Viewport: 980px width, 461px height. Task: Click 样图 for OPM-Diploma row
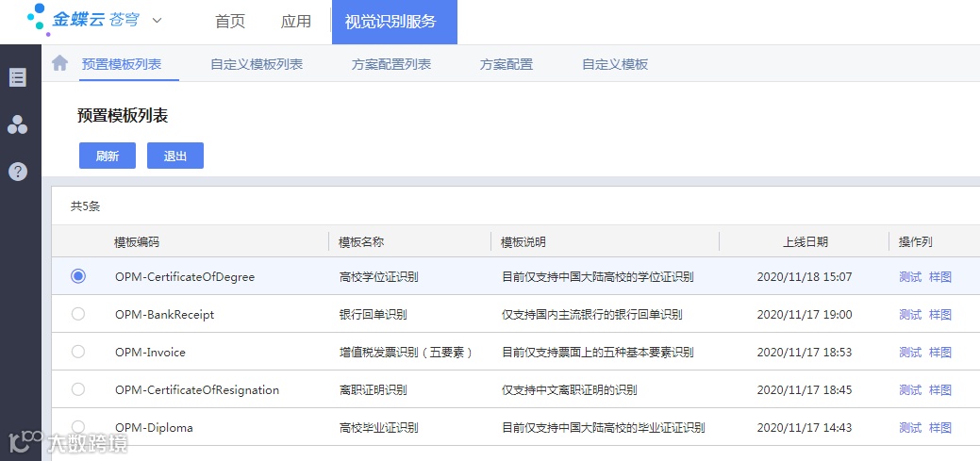click(940, 428)
